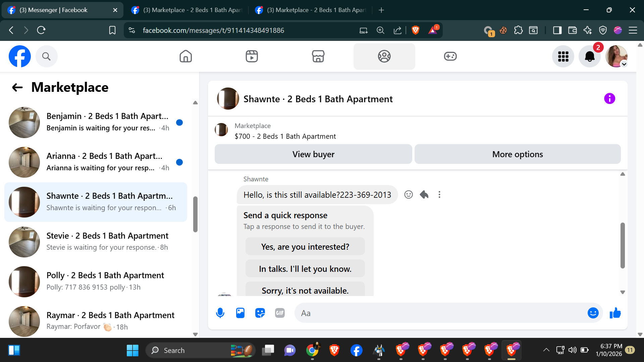Toggle Brave Shields for this site

416,31
